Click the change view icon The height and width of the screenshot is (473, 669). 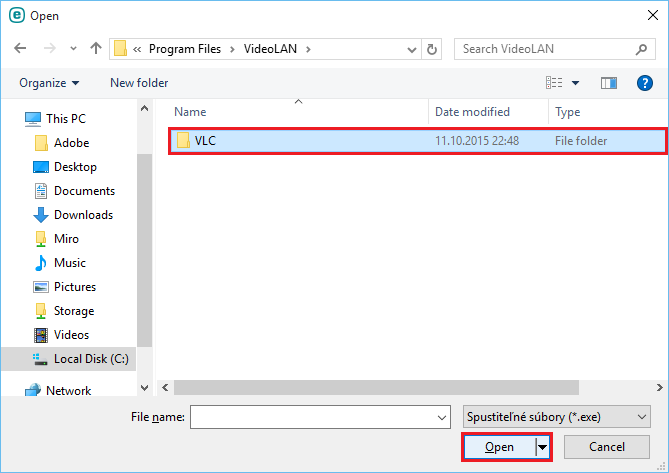click(554, 83)
